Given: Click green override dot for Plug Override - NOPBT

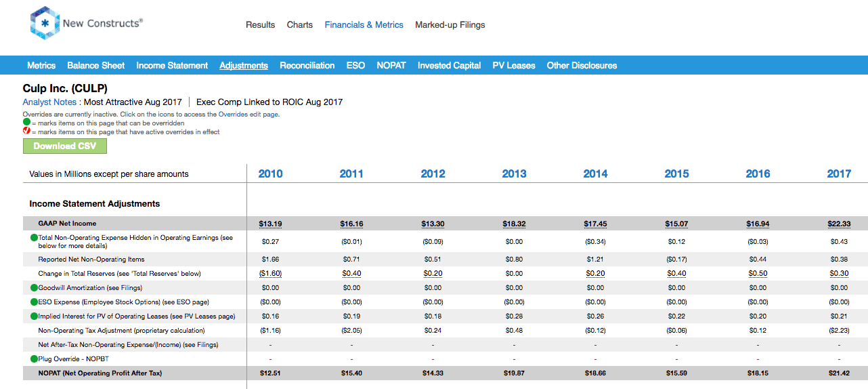Looking at the screenshot, I should coord(34,359).
